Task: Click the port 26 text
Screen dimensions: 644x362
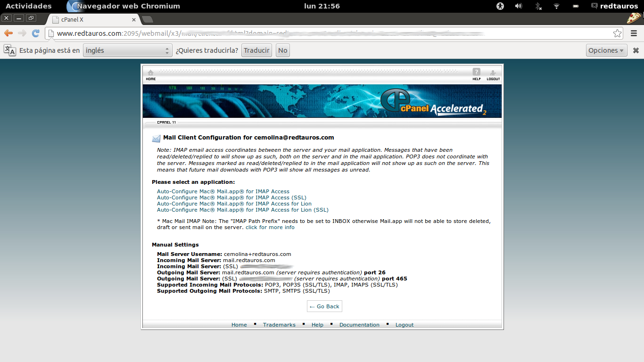Action: (x=375, y=272)
